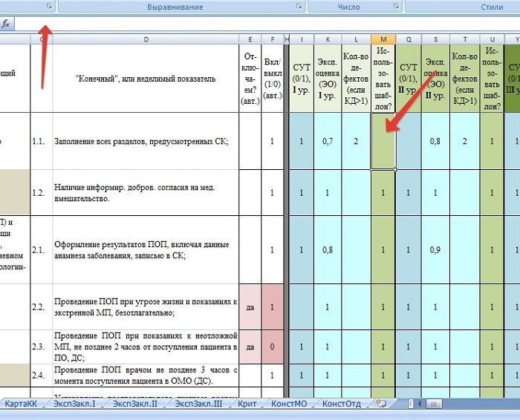Select the 1 in column F row 1.1.
This screenshot has height=420, width=520.
pos(273,142)
